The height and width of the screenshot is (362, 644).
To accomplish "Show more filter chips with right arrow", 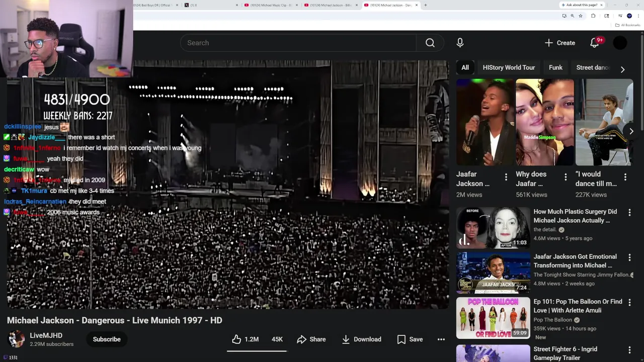I will pyautogui.click(x=622, y=69).
